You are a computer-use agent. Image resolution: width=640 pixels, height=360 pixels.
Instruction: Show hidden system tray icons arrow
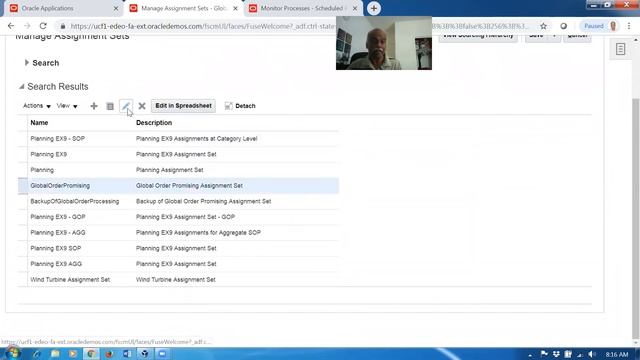[x=530, y=355]
